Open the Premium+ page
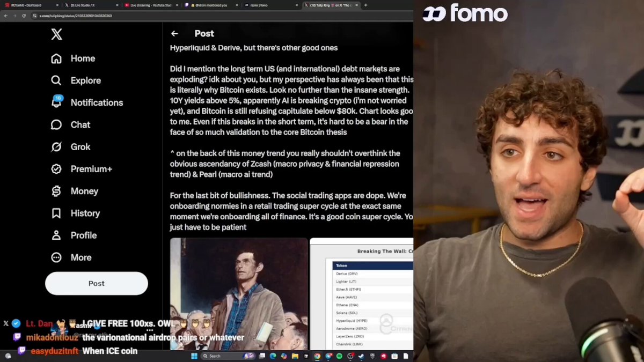644x362 pixels. click(82, 169)
